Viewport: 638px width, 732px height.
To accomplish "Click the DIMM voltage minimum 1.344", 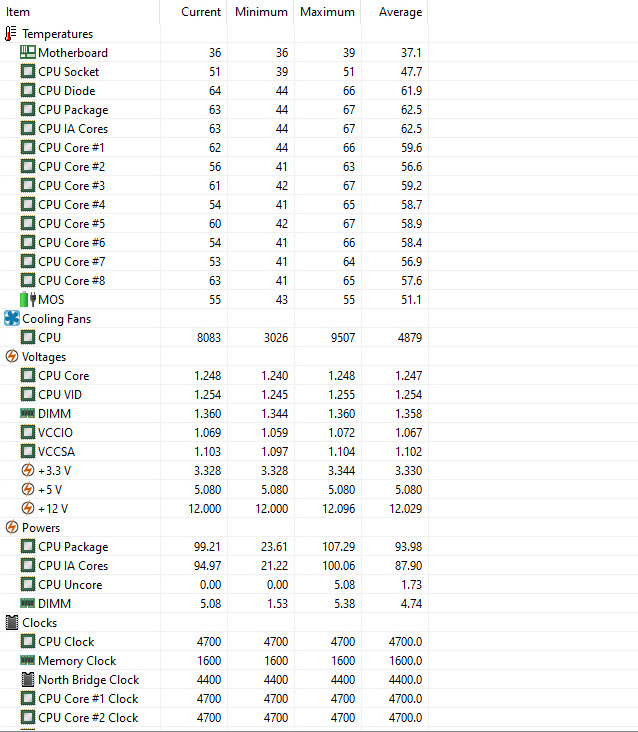I will tap(274, 413).
